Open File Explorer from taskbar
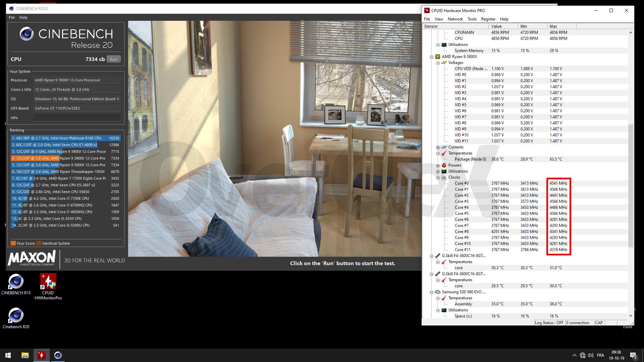644x362 pixels. tap(25, 355)
